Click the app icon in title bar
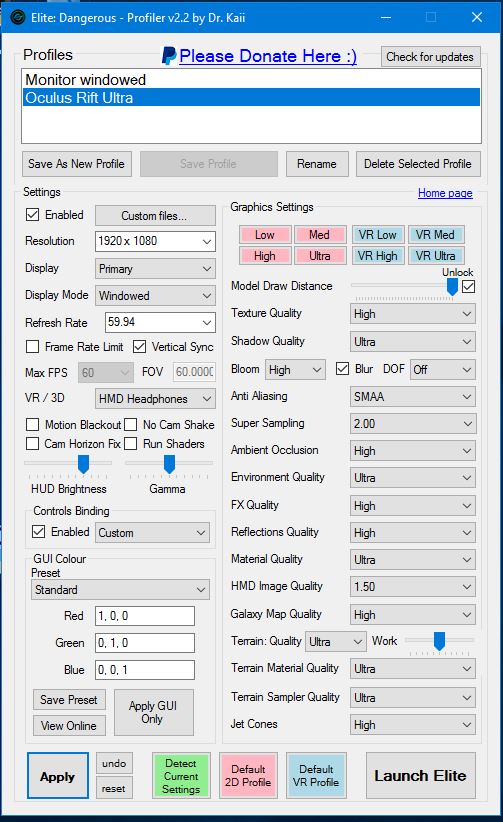 coord(17,17)
